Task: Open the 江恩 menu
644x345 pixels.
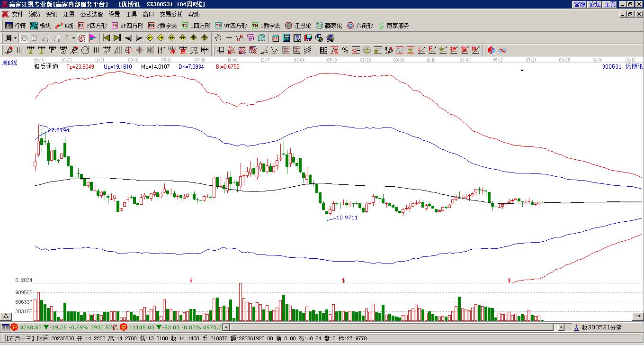Action: click(x=69, y=14)
